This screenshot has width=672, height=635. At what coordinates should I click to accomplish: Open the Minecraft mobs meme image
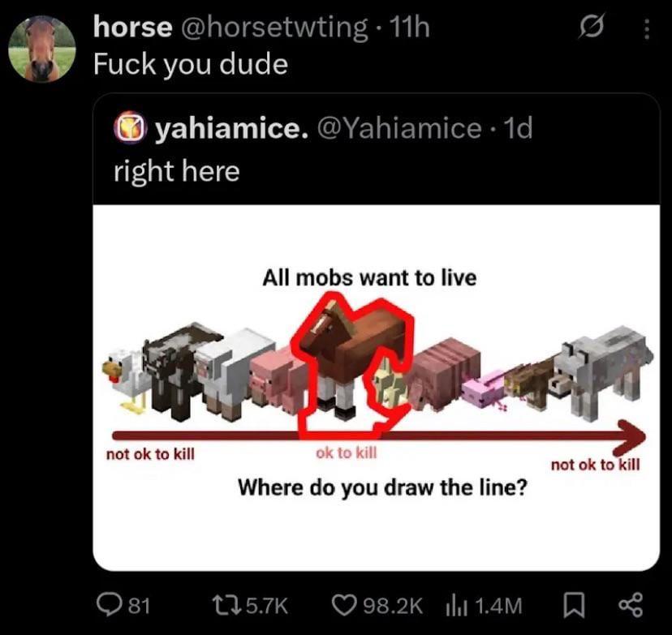(x=377, y=388)
